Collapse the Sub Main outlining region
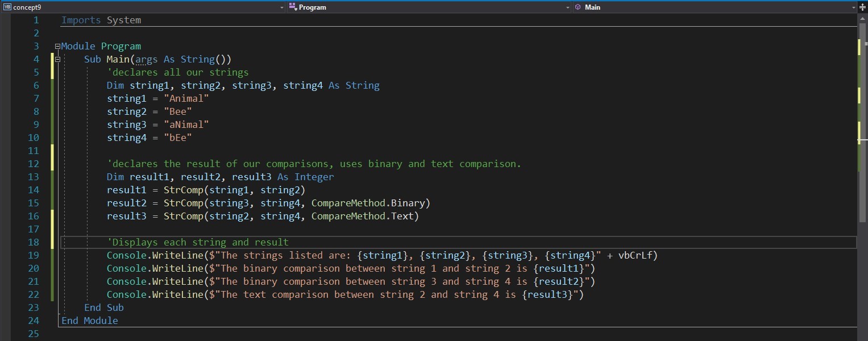This screenshot has width=868, height=341. [57, 59]
